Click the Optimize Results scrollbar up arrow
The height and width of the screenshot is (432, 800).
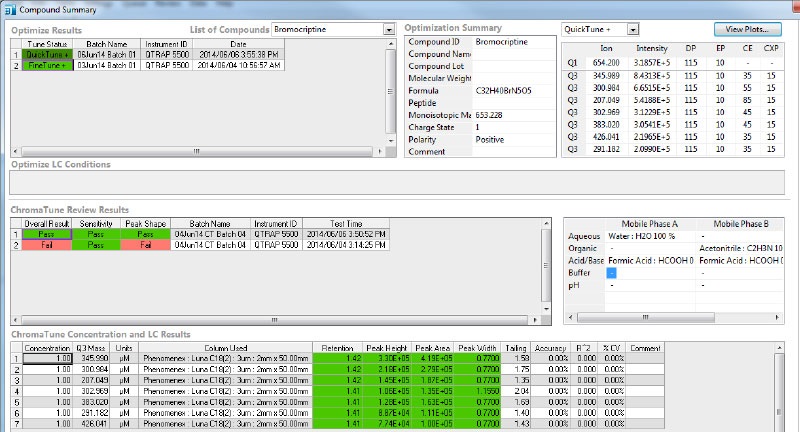(390, 45)
